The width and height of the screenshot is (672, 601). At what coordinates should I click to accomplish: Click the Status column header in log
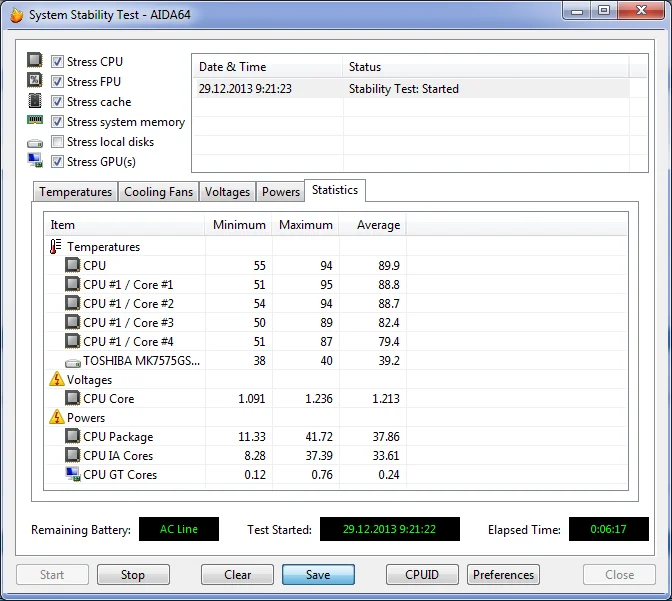click(x=486, y=67)
